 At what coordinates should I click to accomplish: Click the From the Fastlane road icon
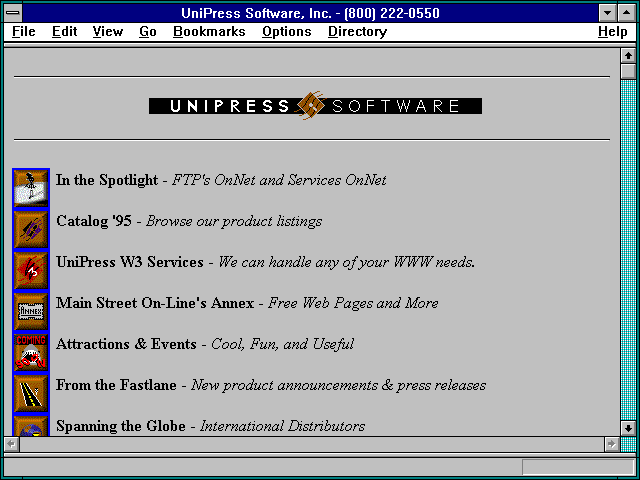click(x=31, y=393)
